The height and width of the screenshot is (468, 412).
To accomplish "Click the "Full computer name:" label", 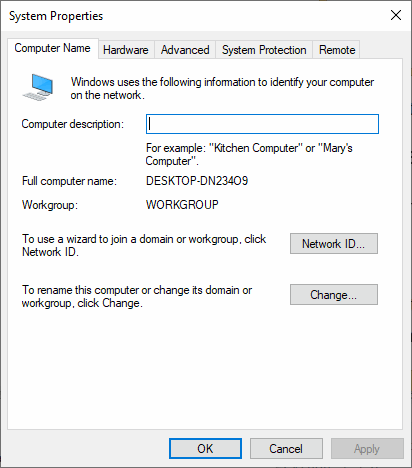I will [x=69, y=181].
